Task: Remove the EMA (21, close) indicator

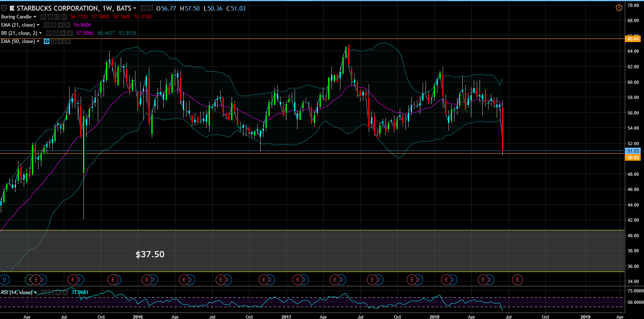Action: (68, 25)
